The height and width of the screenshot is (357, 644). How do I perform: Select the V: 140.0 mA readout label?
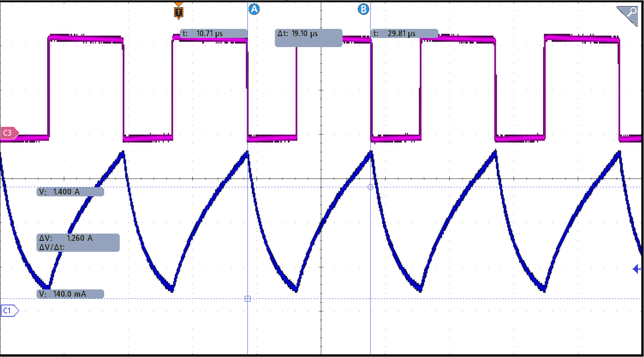tap(70, 294)
